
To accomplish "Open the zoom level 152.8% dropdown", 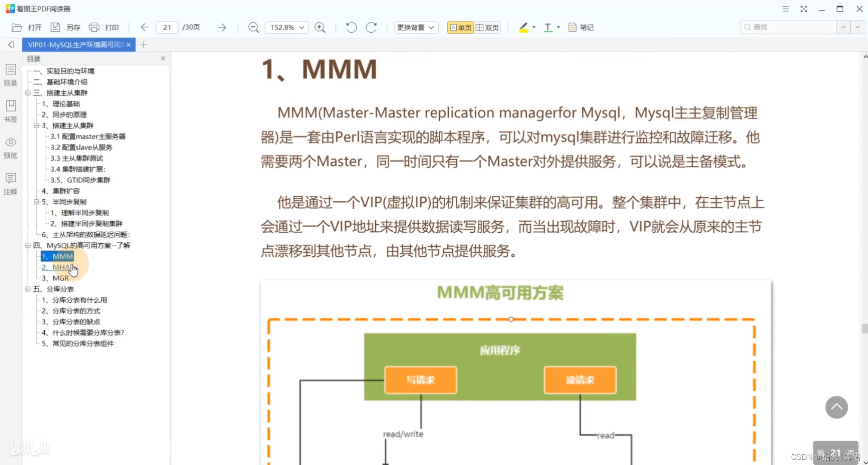I will [286, 28].
